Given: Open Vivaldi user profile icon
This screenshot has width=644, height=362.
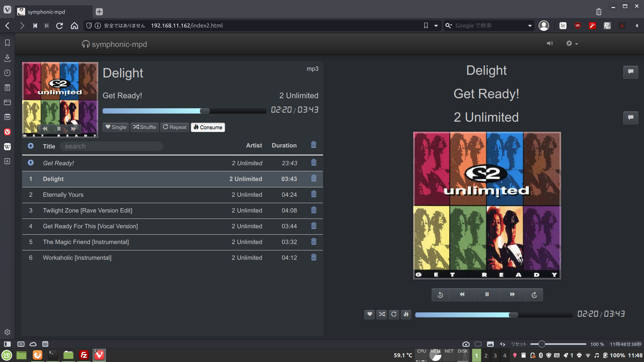Looking at the screenshot, I should click(544, 25).
